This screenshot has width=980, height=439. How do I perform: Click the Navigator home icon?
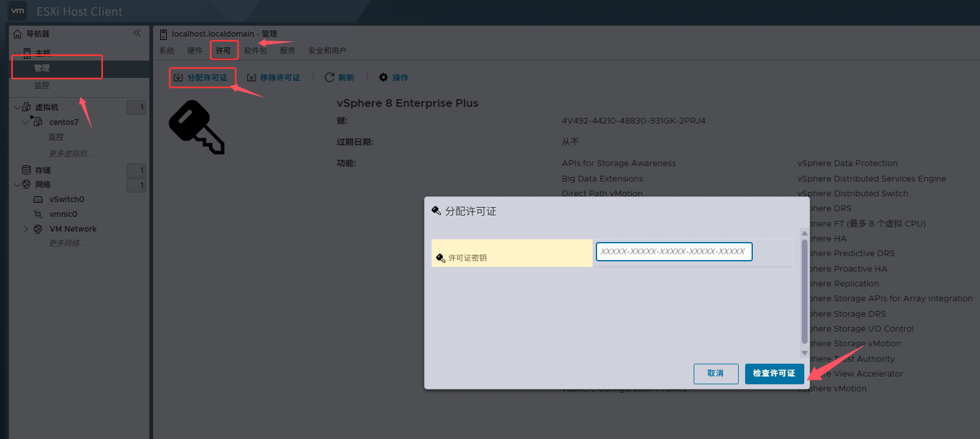pyautogui.click(x=17, y=34)
